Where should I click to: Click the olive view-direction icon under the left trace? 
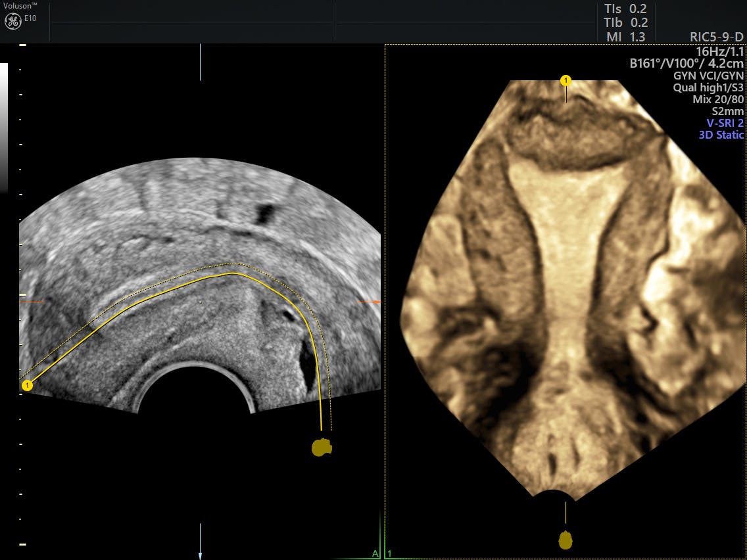[321, 448]
